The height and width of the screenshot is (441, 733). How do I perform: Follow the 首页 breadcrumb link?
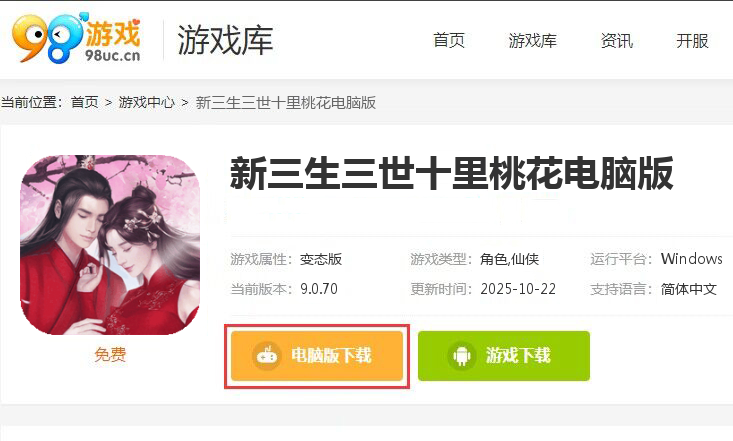(85, 102)
